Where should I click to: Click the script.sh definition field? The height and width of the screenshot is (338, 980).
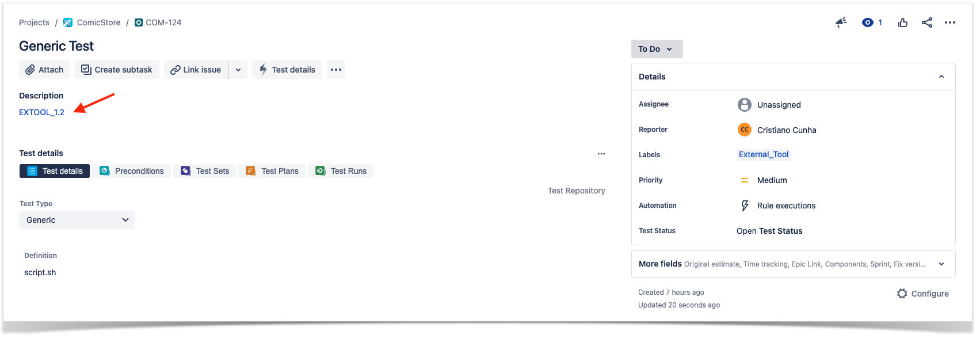(x=40, y=272)
